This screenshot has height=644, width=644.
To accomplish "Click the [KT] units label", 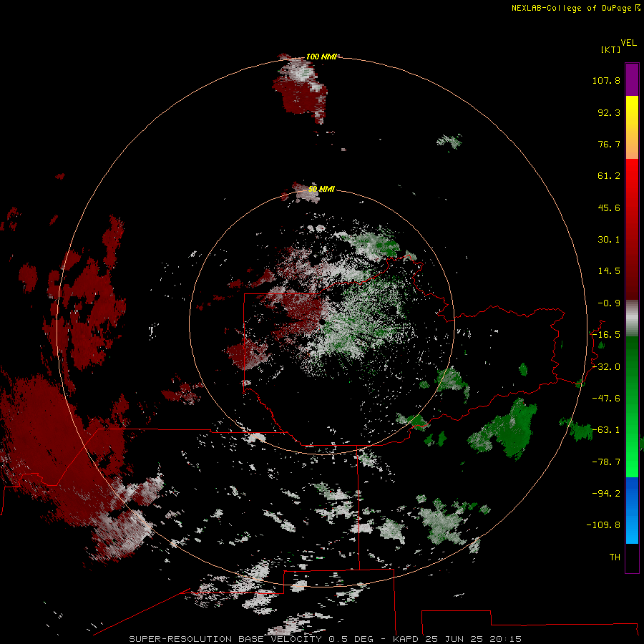I will pos(610,49).
